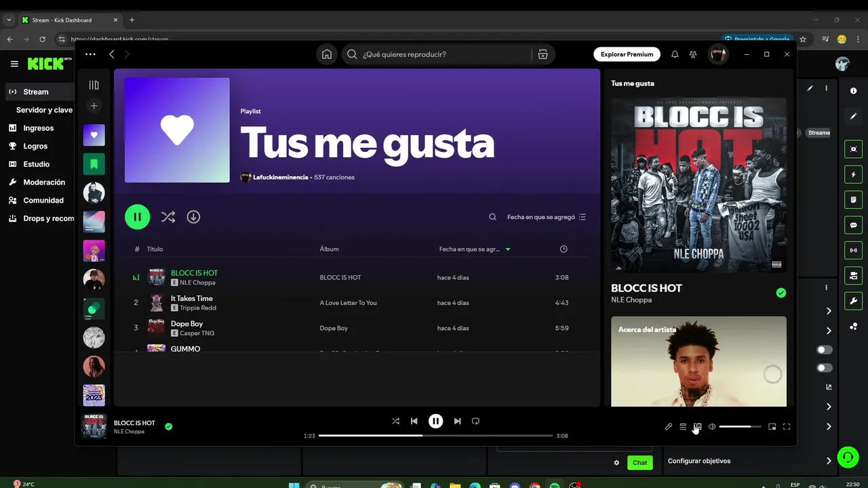Go back with Spotify's left arrow
The image size is (868, 488).
[x=112, y=54]
